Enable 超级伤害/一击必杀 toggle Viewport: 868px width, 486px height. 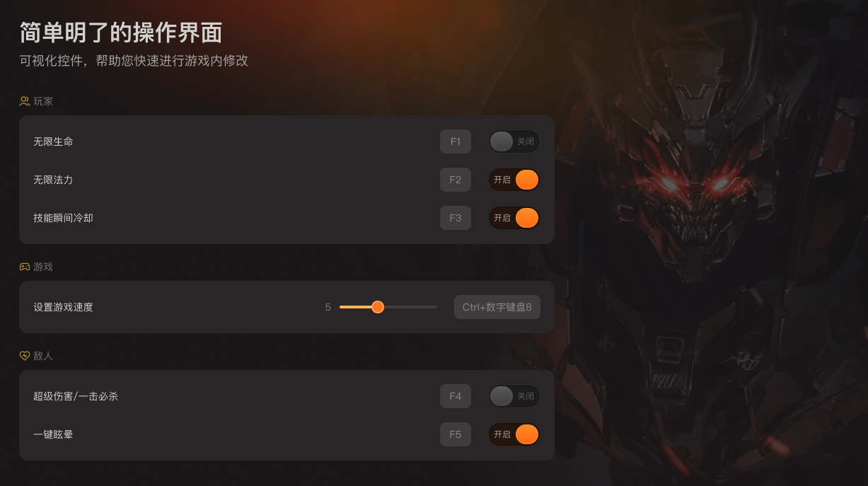click(x=514, y=396)
